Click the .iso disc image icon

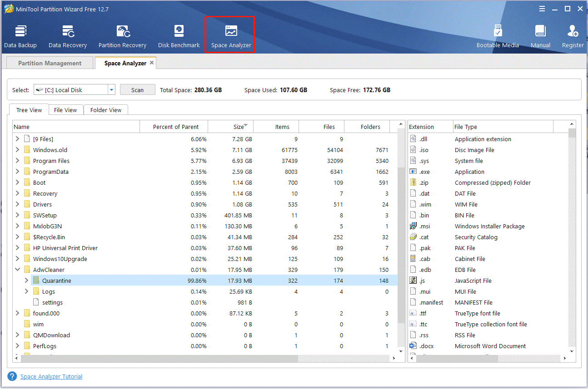[413, 150]
